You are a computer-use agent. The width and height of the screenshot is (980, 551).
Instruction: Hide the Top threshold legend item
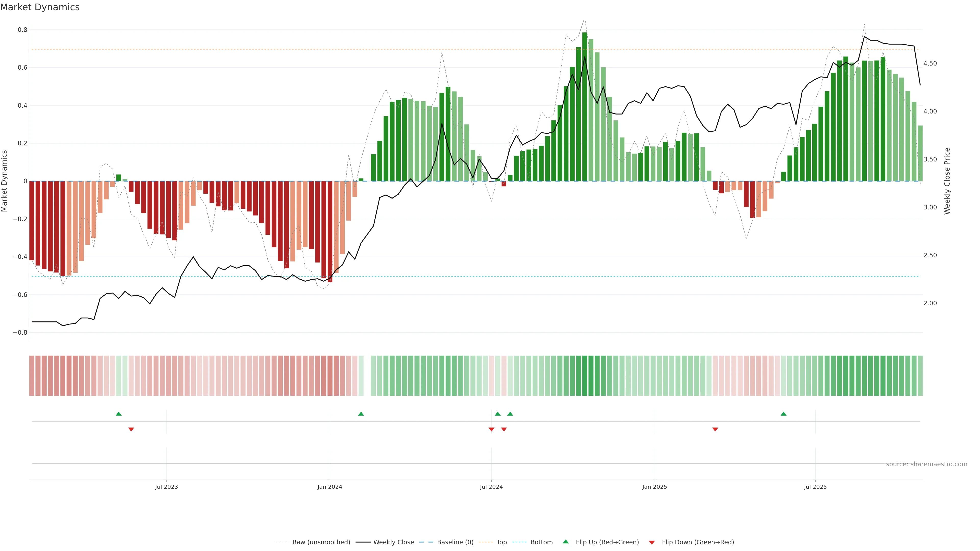point(501,542)
